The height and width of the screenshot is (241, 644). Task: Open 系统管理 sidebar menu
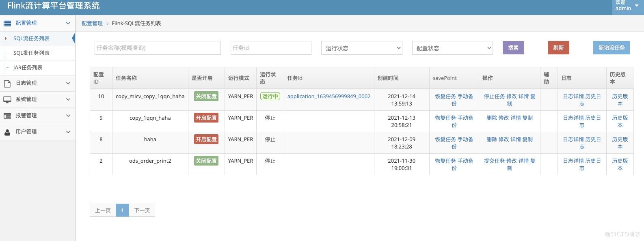(x=37, y=99)
